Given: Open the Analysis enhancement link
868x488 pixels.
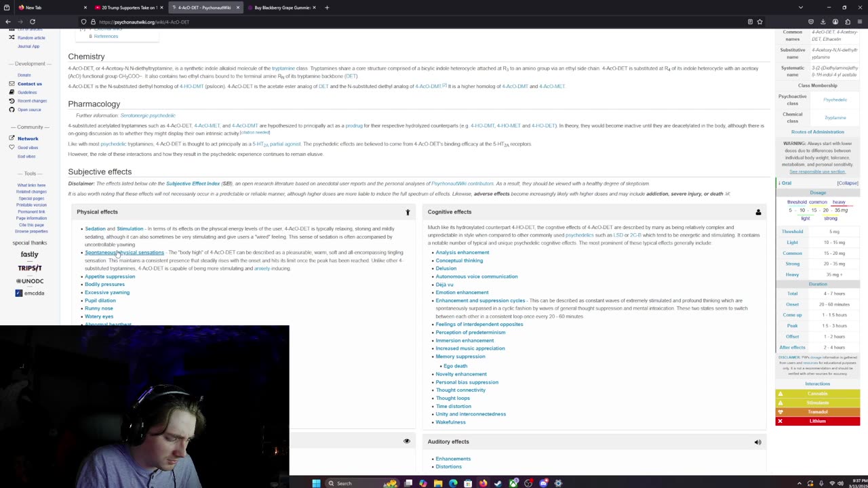Looking at the screenshot, I should 462,253.
